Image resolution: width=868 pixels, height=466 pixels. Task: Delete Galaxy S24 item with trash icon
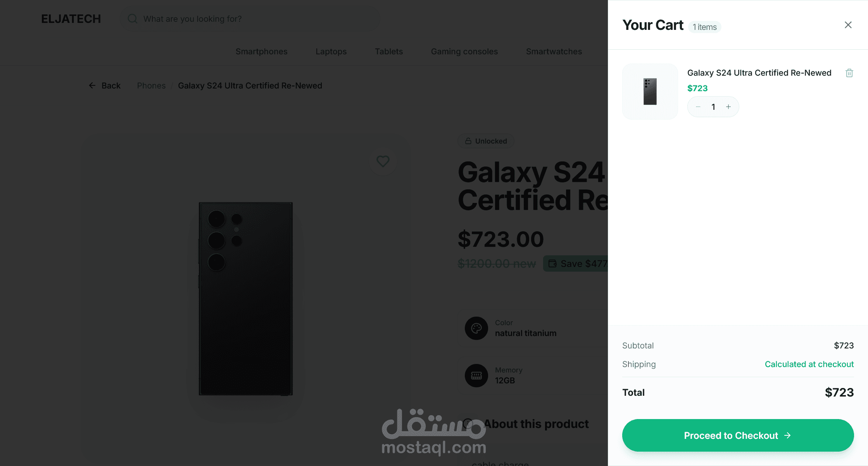click(x=849, y=73)
